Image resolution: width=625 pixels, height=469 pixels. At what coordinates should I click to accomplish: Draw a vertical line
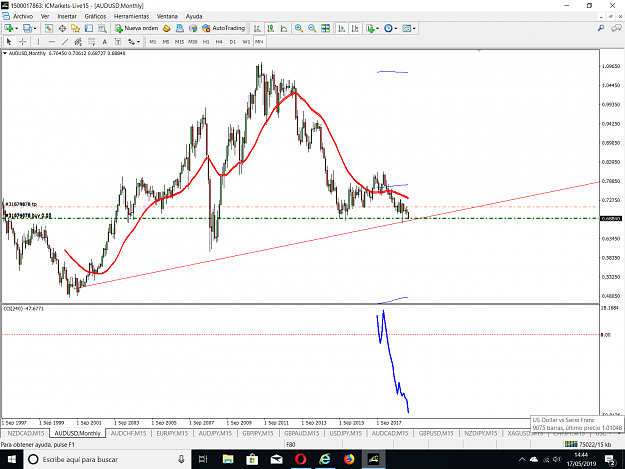[x=38, y=41]
